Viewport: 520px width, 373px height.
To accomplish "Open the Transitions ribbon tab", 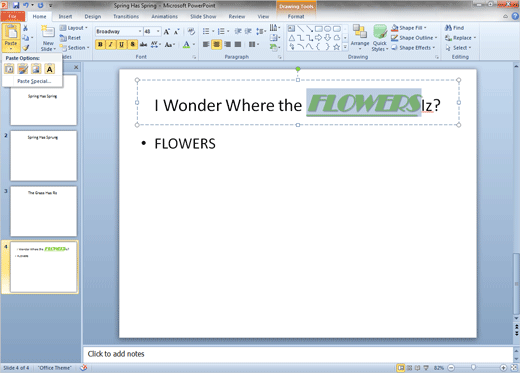I will (x=126, y=16).
